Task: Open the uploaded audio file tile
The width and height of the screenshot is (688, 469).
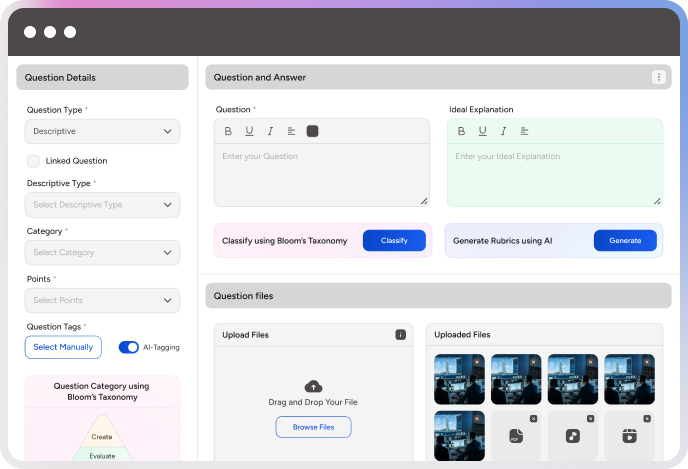Action: (x=573, y=436)
